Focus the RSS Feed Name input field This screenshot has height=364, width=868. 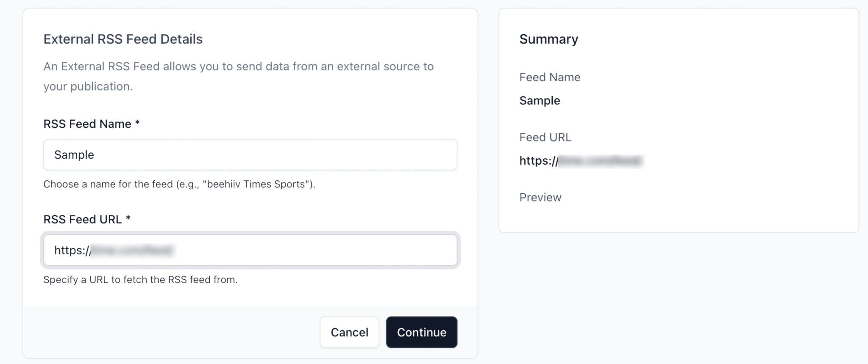250,154
